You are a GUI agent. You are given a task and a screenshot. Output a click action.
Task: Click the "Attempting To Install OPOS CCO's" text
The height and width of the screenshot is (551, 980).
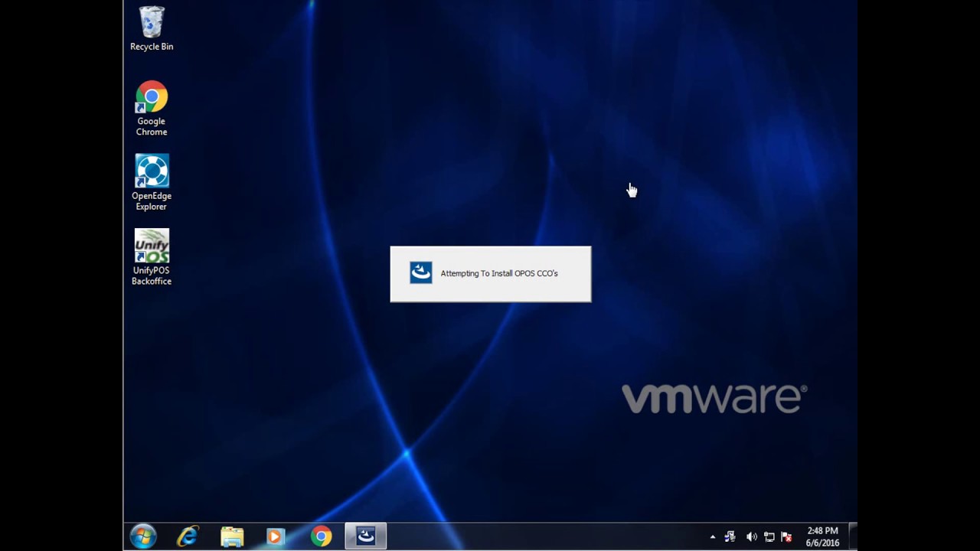(x=499, y=273)
